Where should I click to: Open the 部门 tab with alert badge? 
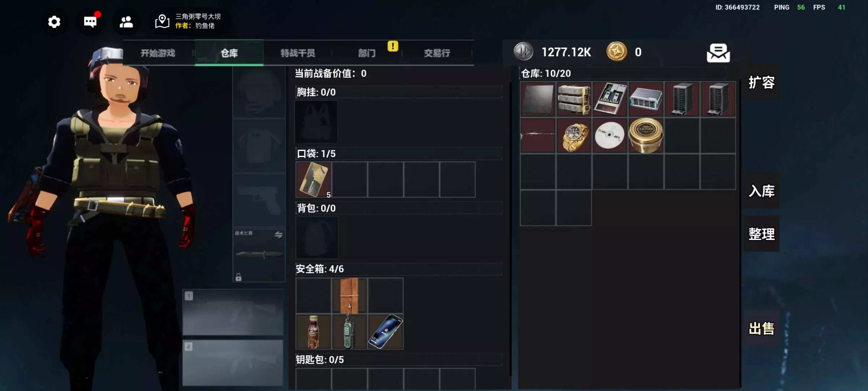click(367, 53)
